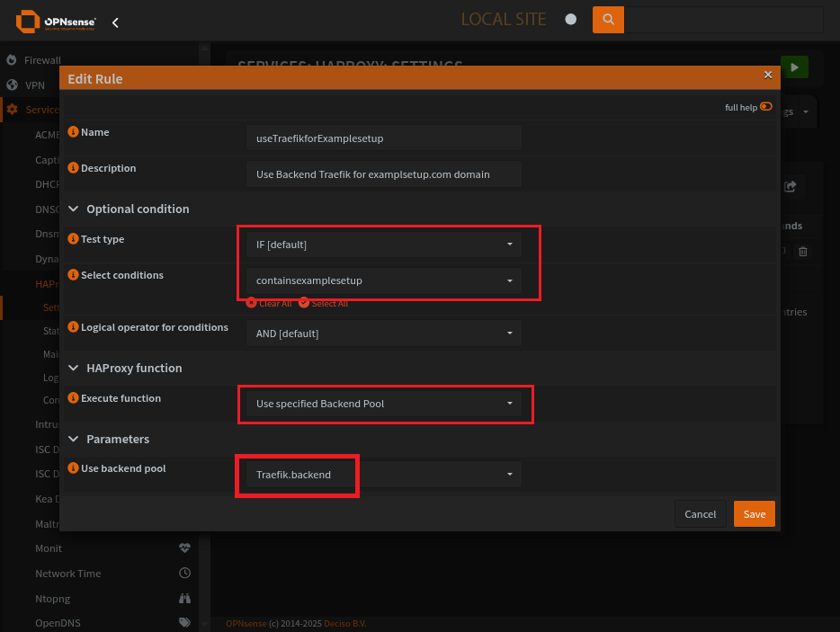840x632 pixels.
Task: Open the Execute function dropdown
Action: [383, 404]
